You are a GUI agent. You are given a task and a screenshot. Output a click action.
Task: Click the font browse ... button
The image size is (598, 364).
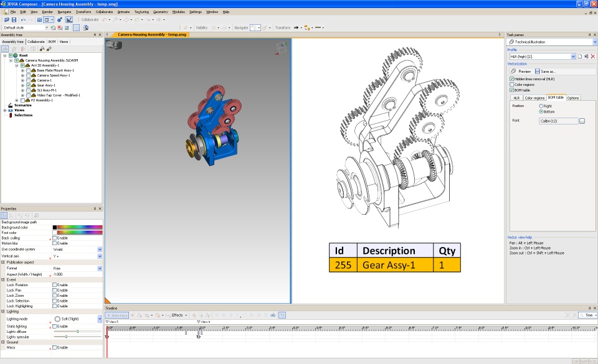point(582,121)
